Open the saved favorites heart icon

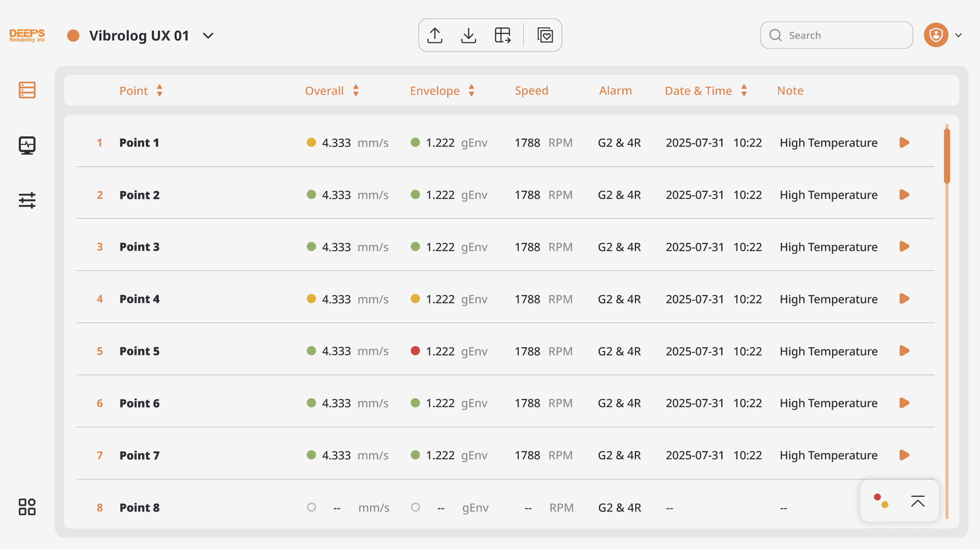(x=545, y=35)
